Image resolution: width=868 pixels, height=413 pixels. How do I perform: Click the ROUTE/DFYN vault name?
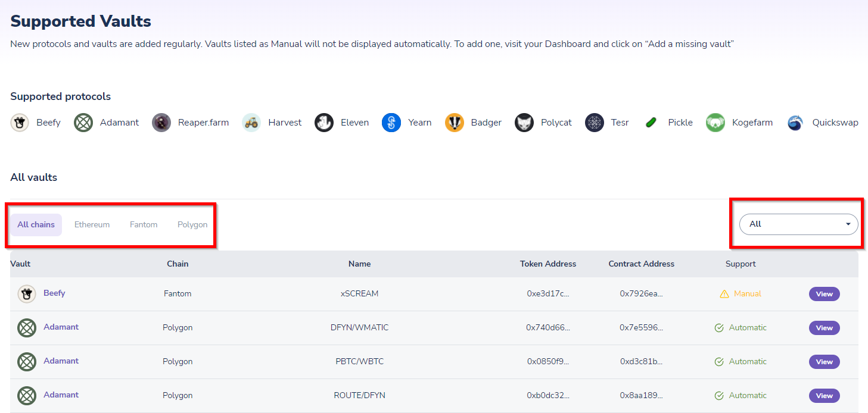[x=359, y=396]
